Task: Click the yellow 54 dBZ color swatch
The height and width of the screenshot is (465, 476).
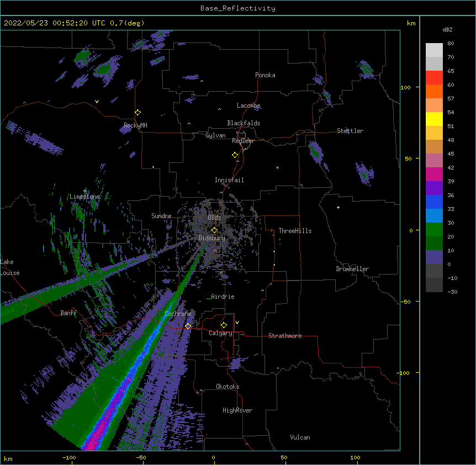Action: tap(434, 119)
